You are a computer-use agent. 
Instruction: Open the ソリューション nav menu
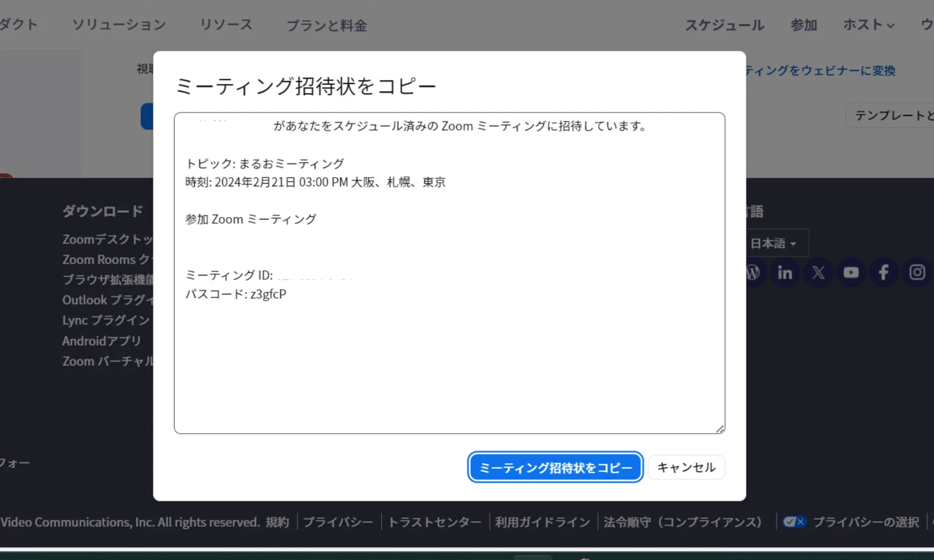click(119, 25)
